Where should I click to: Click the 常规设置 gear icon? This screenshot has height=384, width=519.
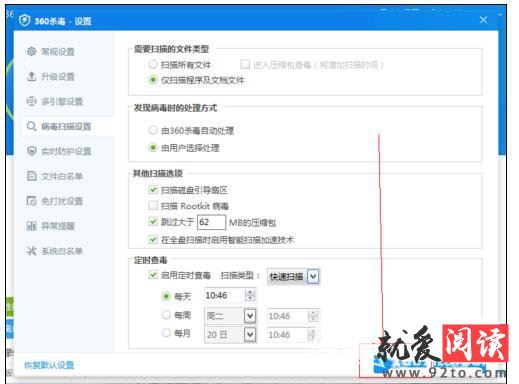(31, 51)
